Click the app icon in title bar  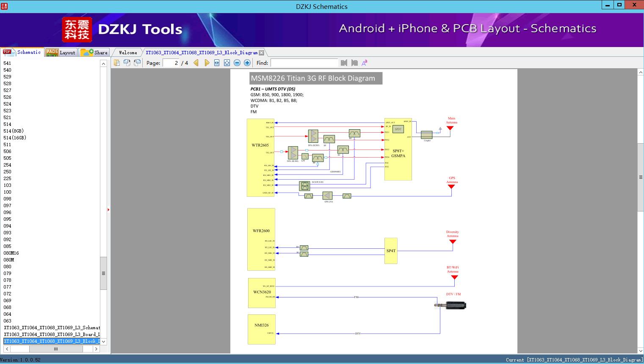tap(5, 6)
